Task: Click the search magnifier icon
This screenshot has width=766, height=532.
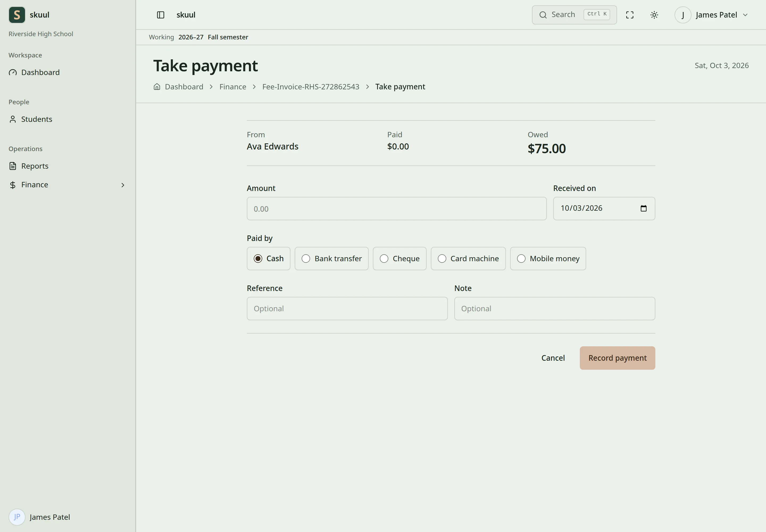Action: pyautogui.click(x=543, y=15)
